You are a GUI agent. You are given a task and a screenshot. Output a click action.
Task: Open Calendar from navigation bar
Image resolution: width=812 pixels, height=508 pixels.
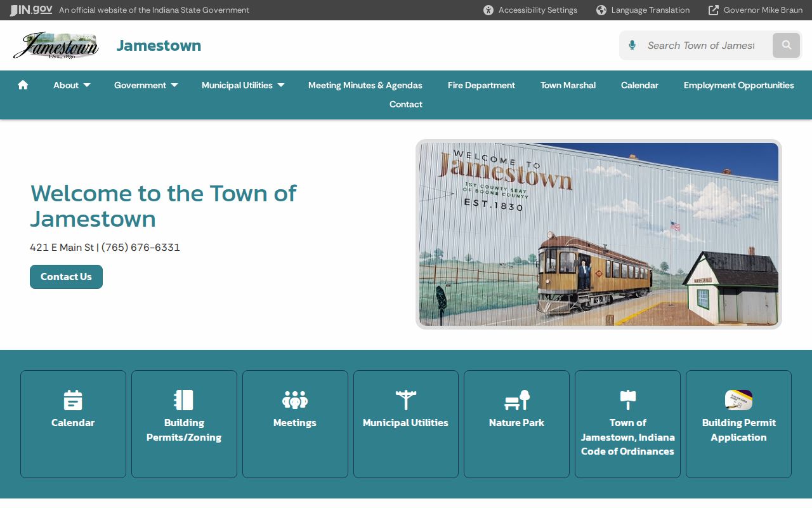639,85
